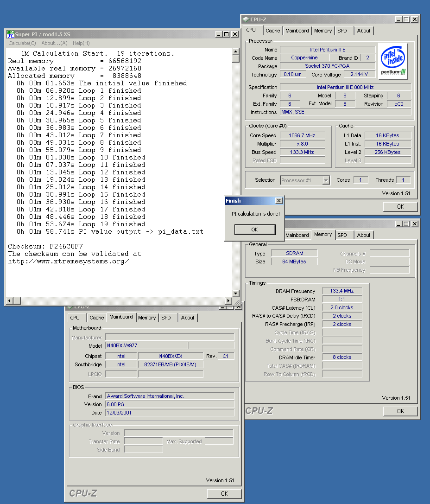
Task: Click Instructions field MMX, SSE
Action: (346, 112)
